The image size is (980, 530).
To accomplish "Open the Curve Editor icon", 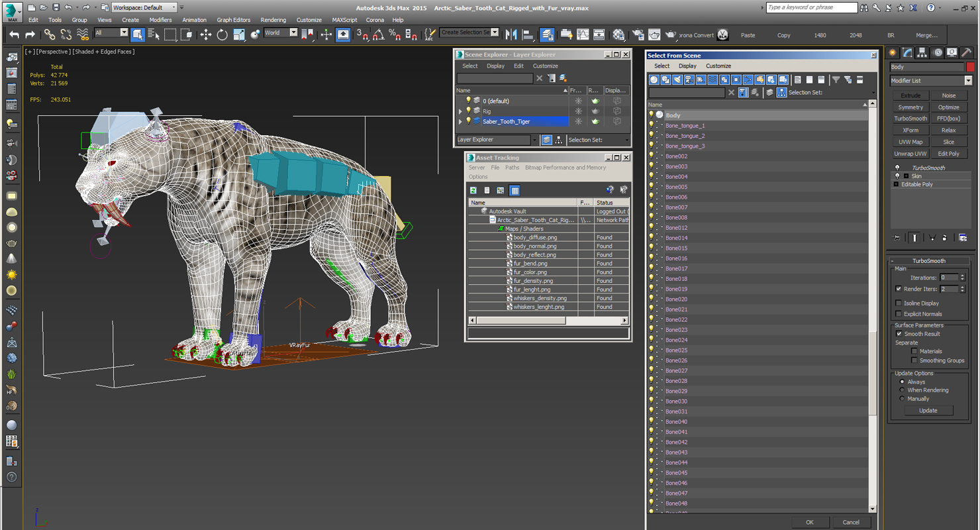I will click(583, 34).
